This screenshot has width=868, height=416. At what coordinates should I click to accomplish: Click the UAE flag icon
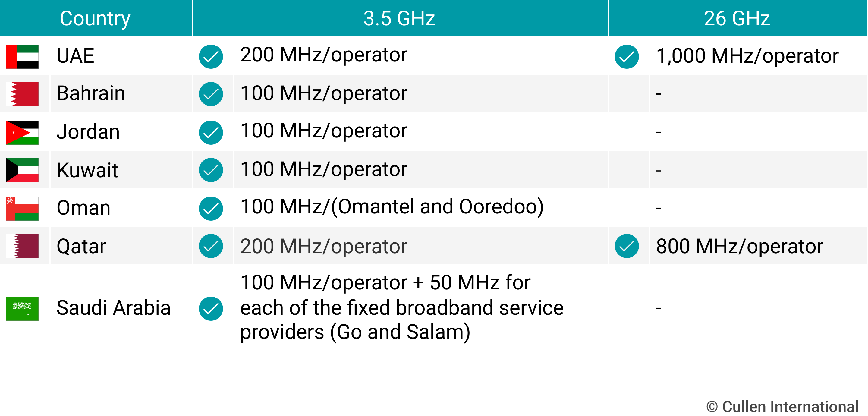[x=22, y=56]
